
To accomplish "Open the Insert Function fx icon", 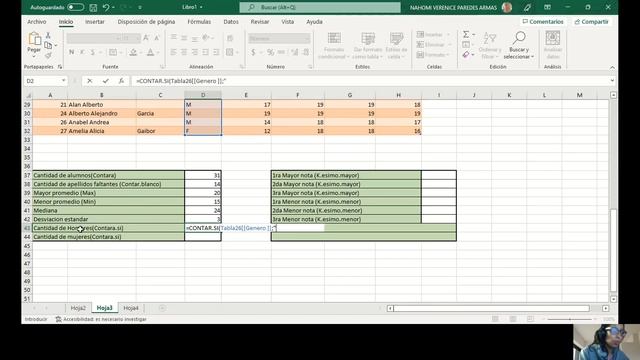I will (x=121, y=81).
